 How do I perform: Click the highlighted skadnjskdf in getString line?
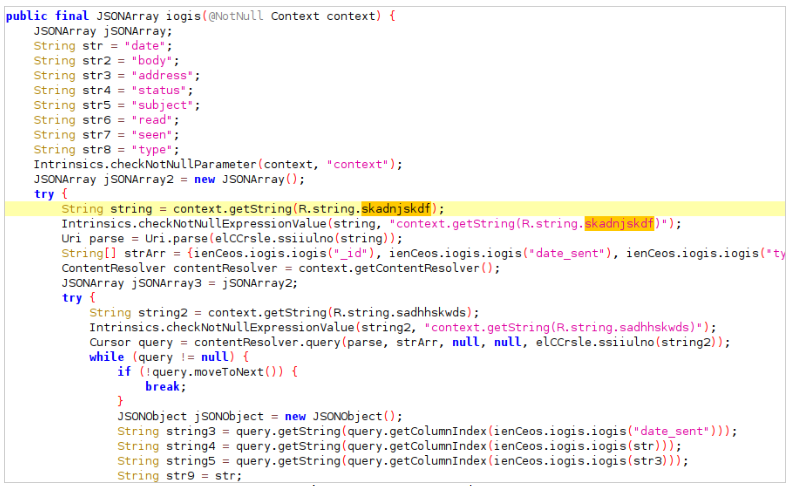[396, 209]
